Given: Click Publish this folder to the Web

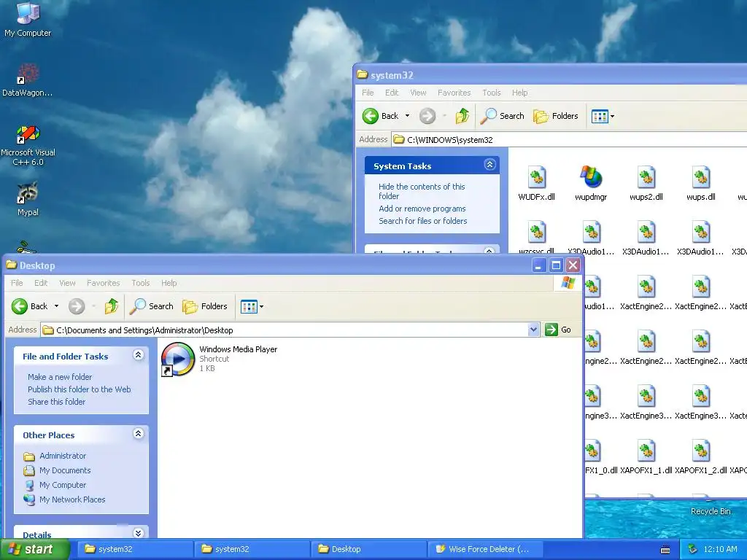Looking at the screenshot, I should click(x=79, y=389).
